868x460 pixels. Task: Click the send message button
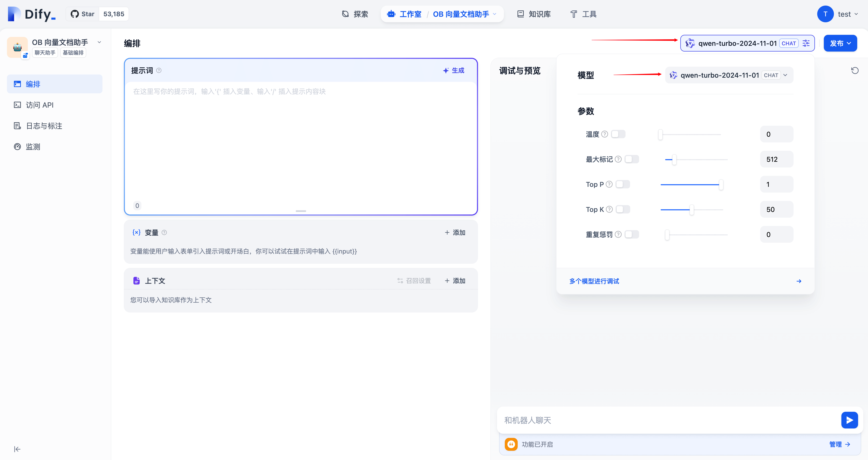point(849,420)
